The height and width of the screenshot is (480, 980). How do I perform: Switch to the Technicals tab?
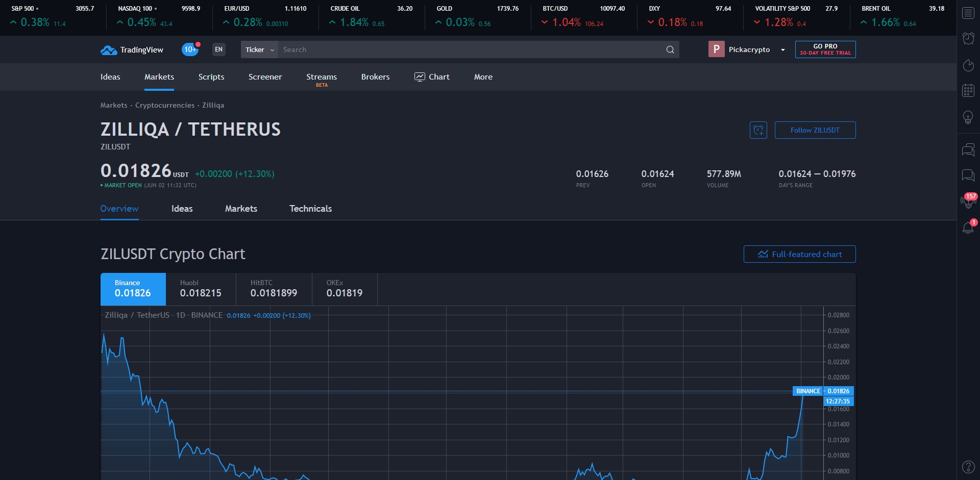[x=310, y=209]
